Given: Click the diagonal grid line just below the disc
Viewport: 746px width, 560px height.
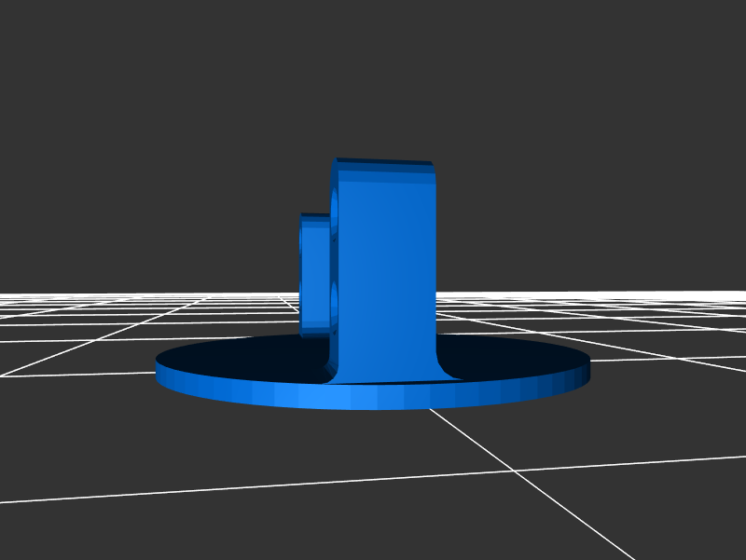Looking at the screenshot, I should (466, 436).
